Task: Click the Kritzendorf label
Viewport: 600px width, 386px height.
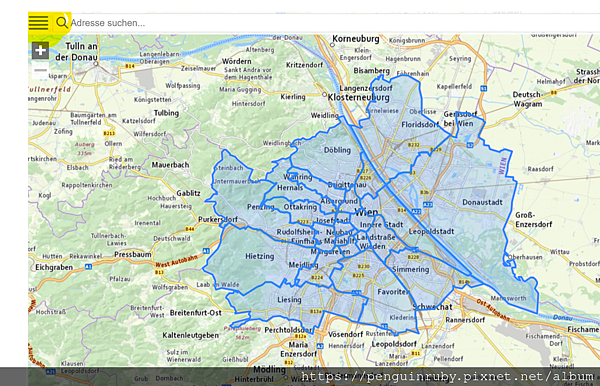Action: [305, 65]
